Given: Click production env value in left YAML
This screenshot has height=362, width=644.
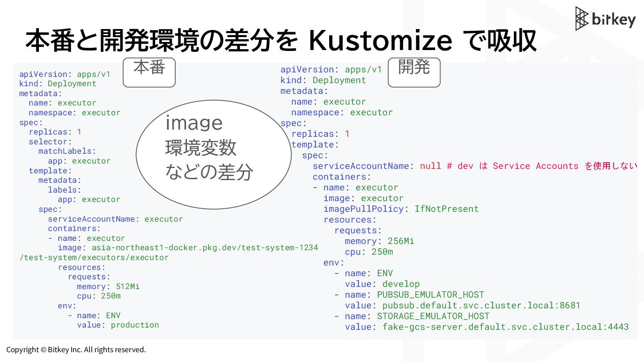Looking at the screenshot, I should 135,325.
